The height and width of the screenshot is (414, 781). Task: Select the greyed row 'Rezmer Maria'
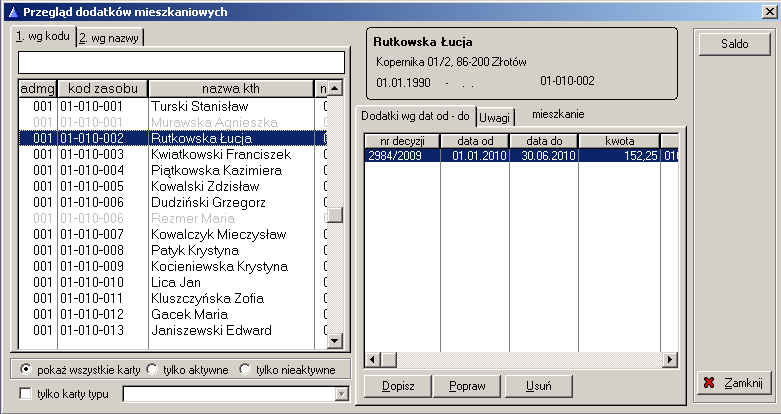pyautogui.click(x=173, y=218)
